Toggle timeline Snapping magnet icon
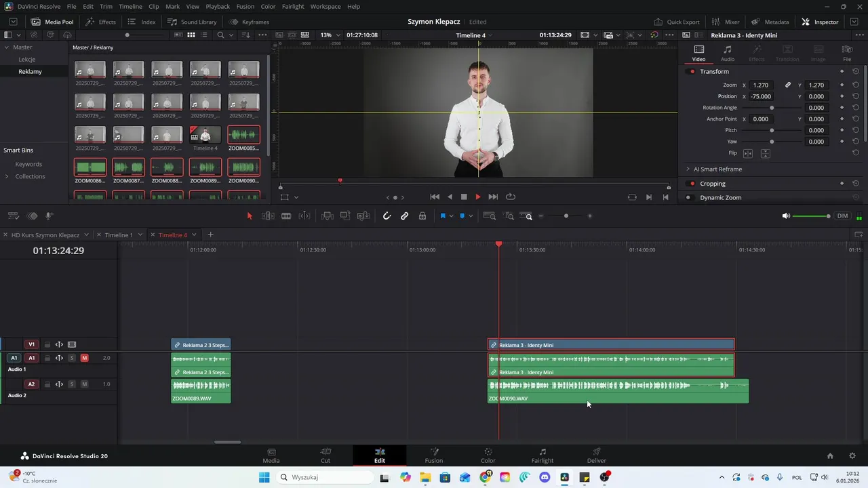Screen dimensions: 868x488 tap(387, 216)
